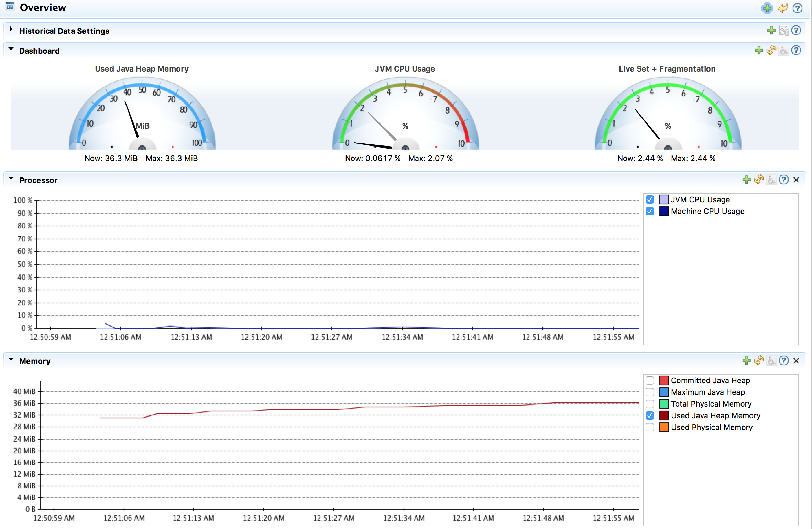This screenshot has height=529, width=812.
Task: Click the green plus in the Processor section
Action: [x=746, y=180]
